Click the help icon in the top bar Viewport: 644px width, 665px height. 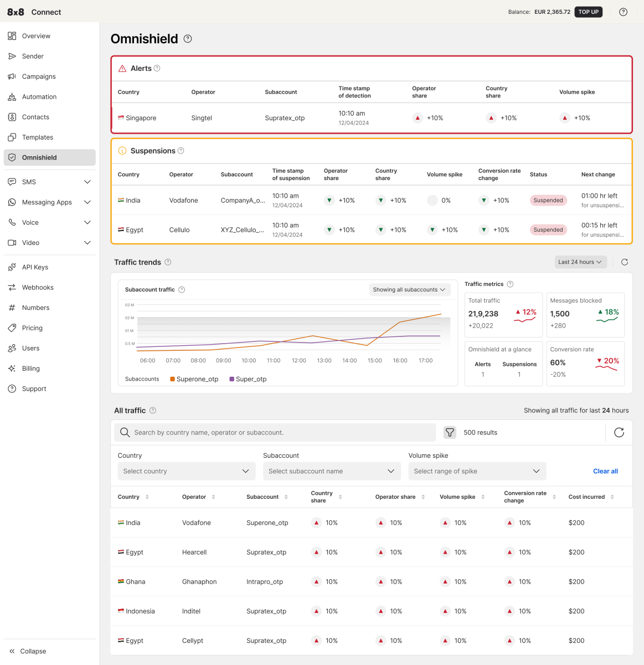pos(623,12)
